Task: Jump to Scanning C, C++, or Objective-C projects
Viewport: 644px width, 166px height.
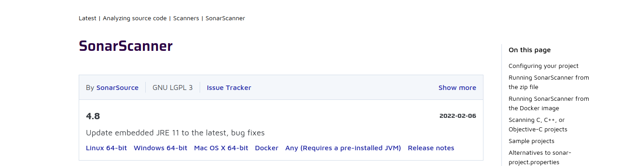Action: [x=538, y=125]
